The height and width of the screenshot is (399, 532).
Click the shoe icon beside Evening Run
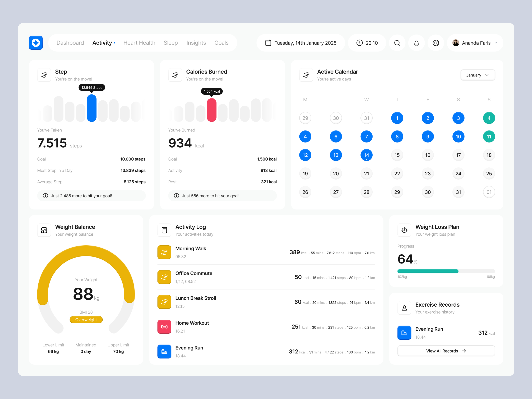tap(164, 351)
